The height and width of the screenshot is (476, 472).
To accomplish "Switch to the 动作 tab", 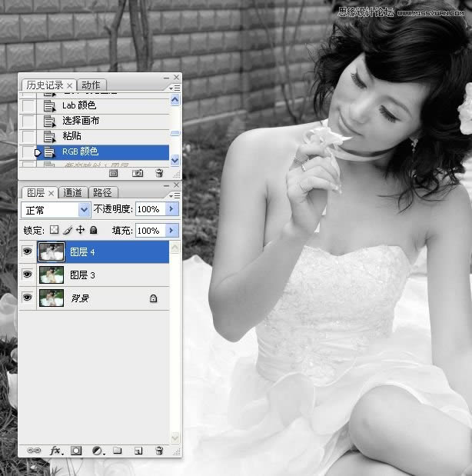I will (91, 85).
